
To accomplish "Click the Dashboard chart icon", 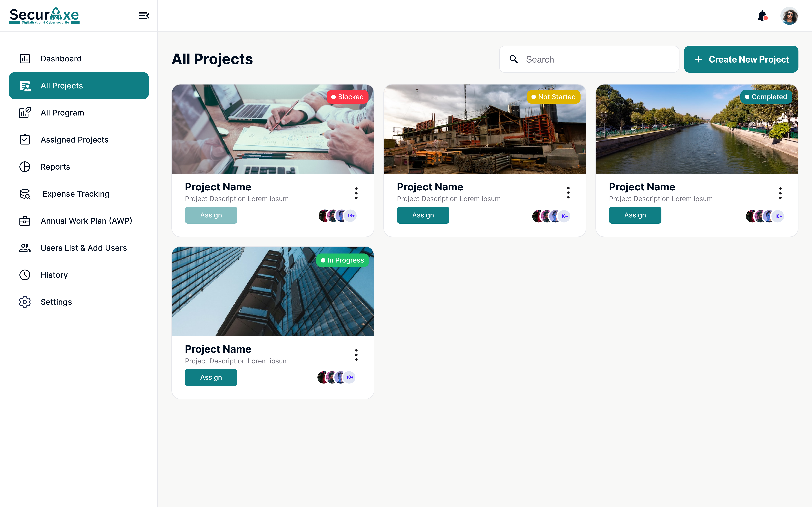I will 25,59.
